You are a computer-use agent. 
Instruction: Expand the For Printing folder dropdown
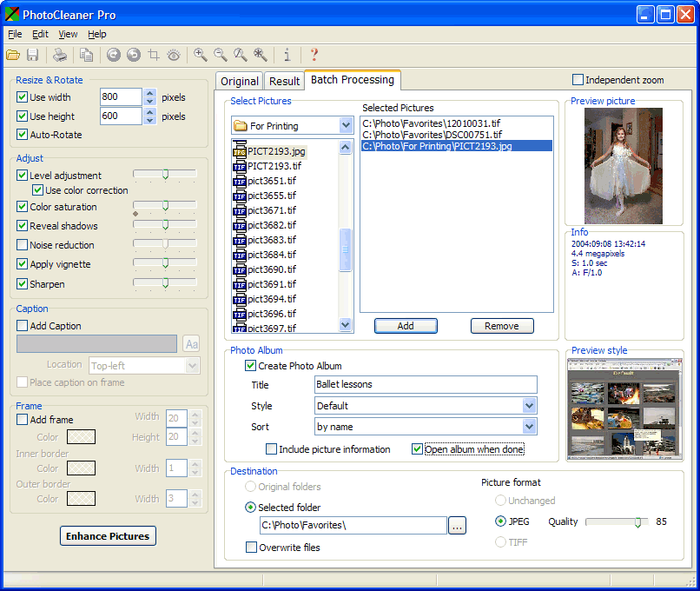[x=346, y=126]
